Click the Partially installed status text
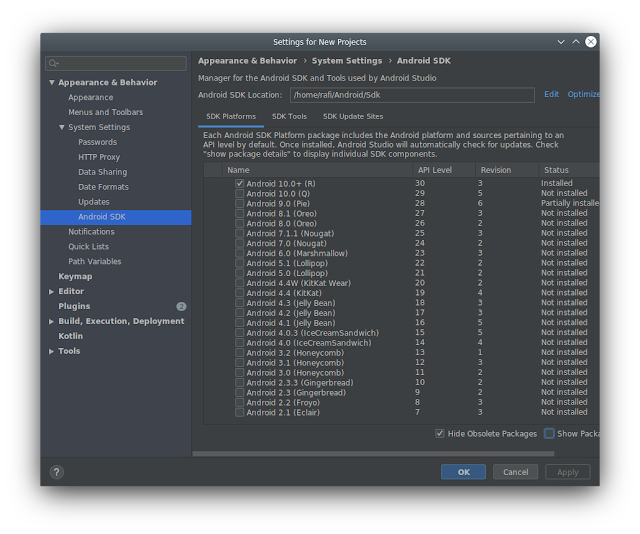 [570, 203]
